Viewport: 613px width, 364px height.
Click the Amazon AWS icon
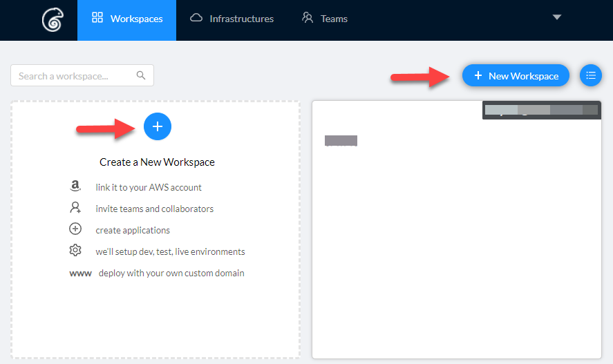click(76, 186)
